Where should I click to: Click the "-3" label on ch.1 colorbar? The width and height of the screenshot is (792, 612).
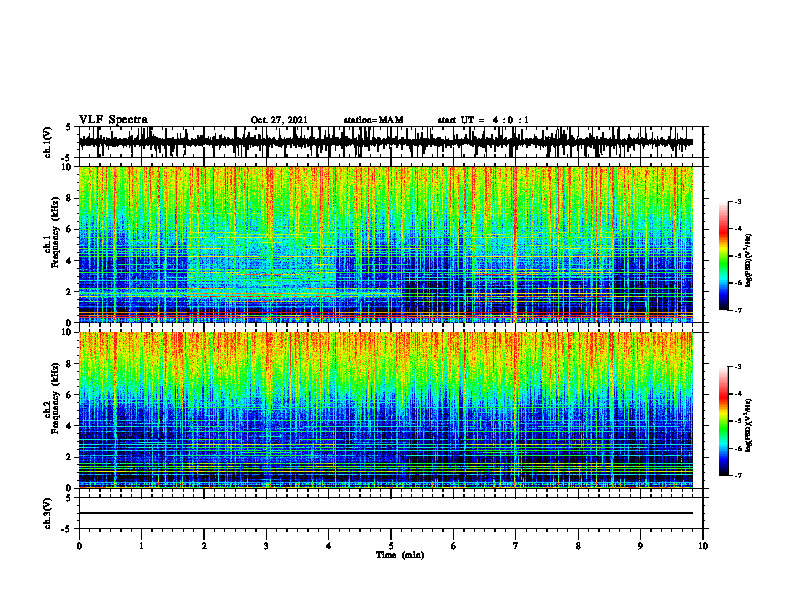[x=738, y=202]
